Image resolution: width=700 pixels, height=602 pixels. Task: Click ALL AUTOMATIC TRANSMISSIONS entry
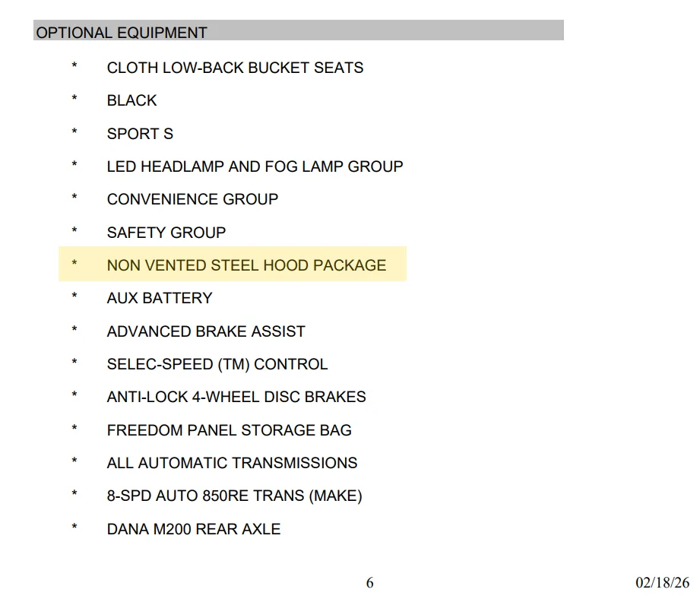pos(232,463)
